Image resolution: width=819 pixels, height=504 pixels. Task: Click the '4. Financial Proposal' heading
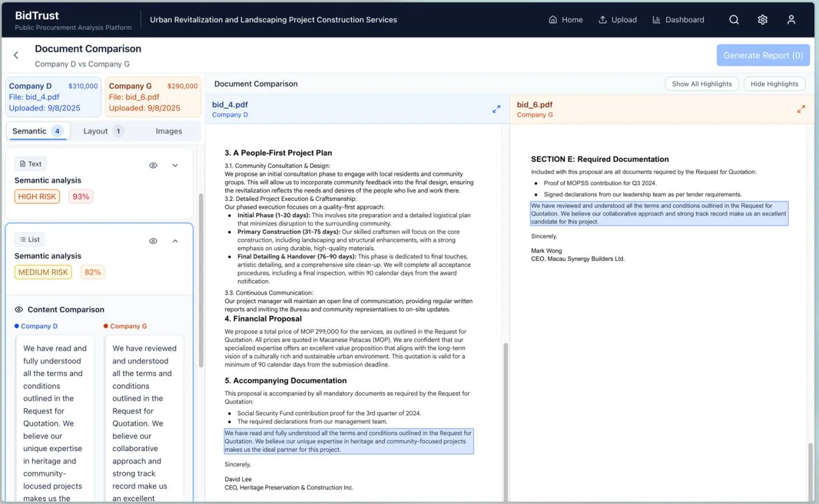tap(263, 318)
